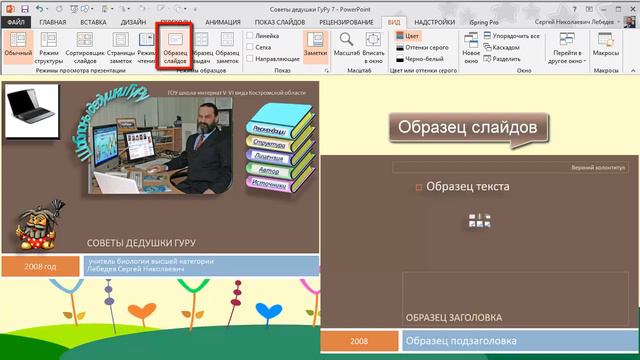Enable the Ruler (Линейка) checkbox
The width and height of the screenshot is (640, 360).
250,36
